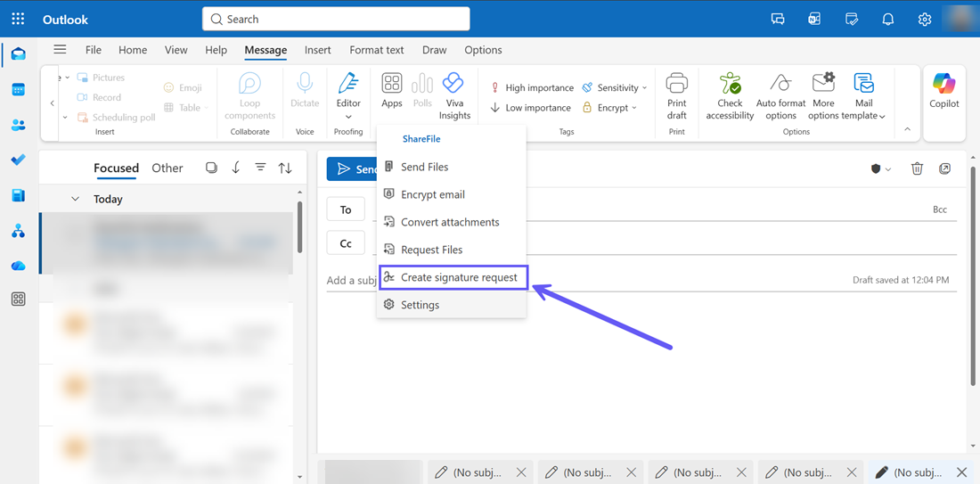Click the Dictate microphone
Viewport: 980px width, 484px height.
pyautogui.click(x=305, y=91)
